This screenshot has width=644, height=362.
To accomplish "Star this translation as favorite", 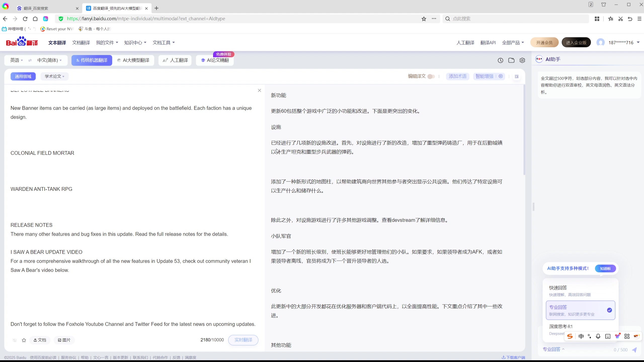I will (24, 340).
